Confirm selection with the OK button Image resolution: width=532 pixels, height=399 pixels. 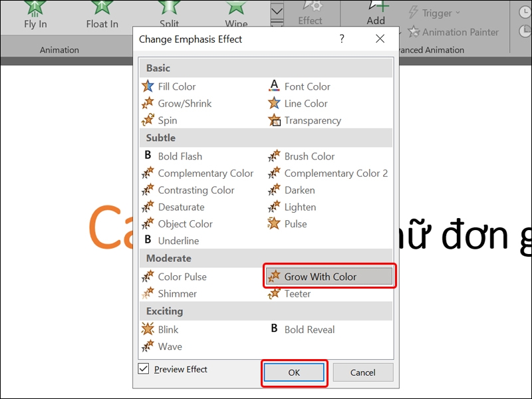pyautogui.click(x=293, y=373)
